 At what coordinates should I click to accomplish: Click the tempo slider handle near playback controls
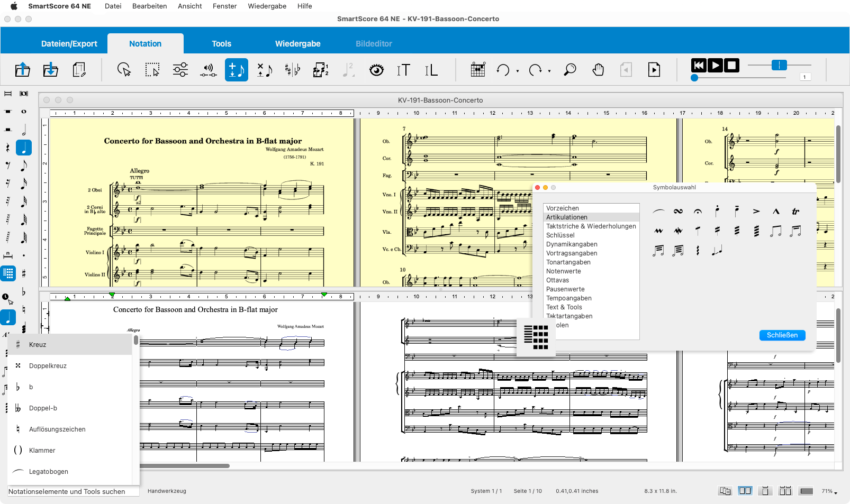tap(779, 65)
